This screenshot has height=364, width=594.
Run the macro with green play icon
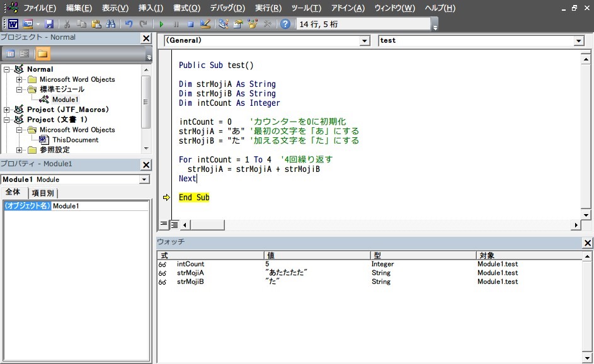tap(161, 24)
